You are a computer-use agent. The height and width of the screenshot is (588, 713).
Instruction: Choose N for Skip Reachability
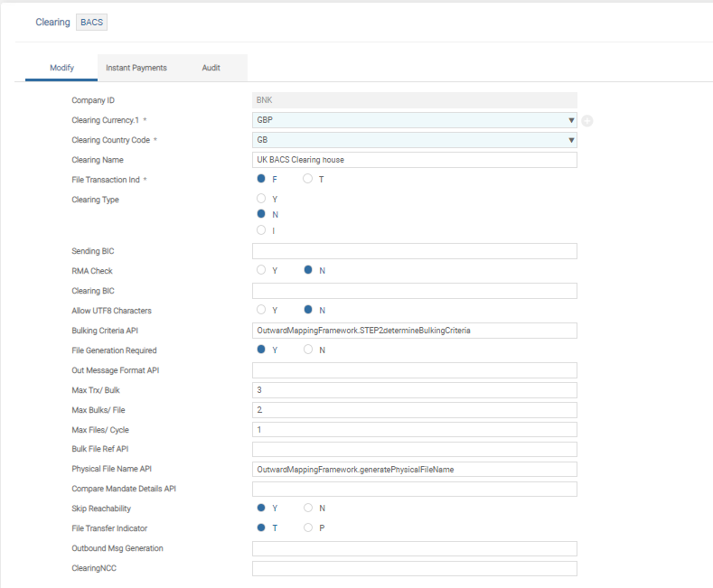(x=308, y=509)
